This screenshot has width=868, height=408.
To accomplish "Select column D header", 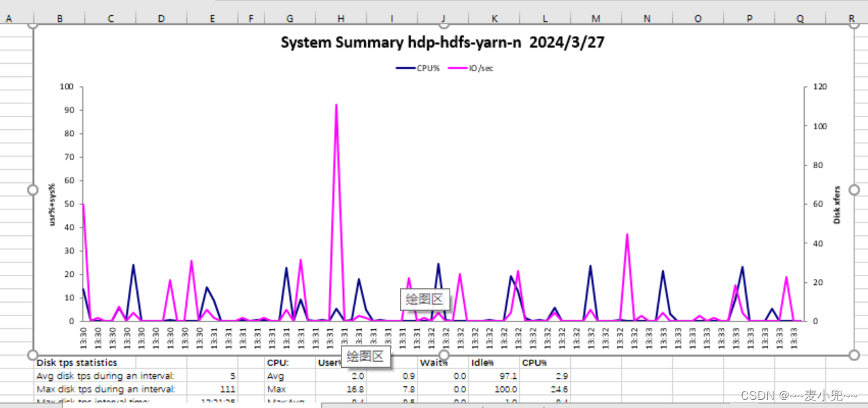I will click(x=161, y=19).
